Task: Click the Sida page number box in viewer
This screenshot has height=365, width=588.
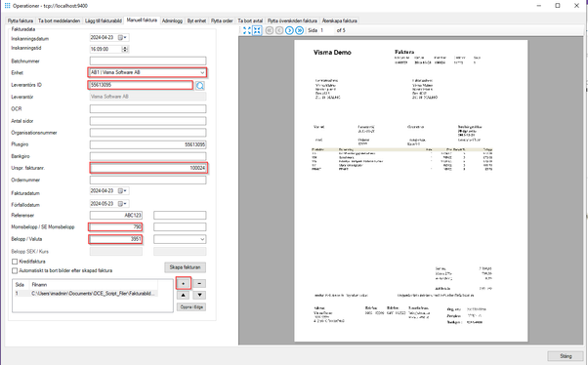Action: tap(326, 30)
